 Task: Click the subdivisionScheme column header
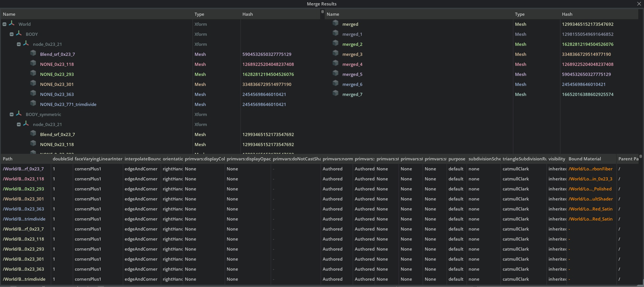click(484, 159)
